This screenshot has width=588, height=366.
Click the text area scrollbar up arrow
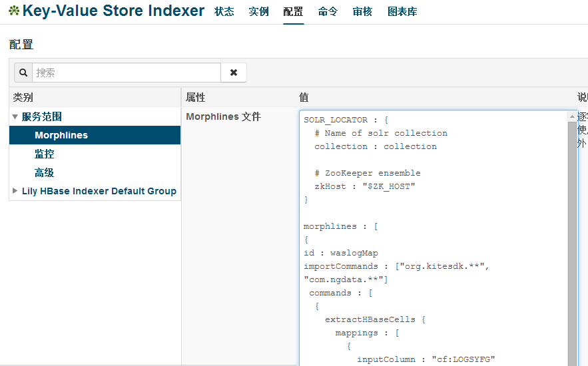[572, 116]
